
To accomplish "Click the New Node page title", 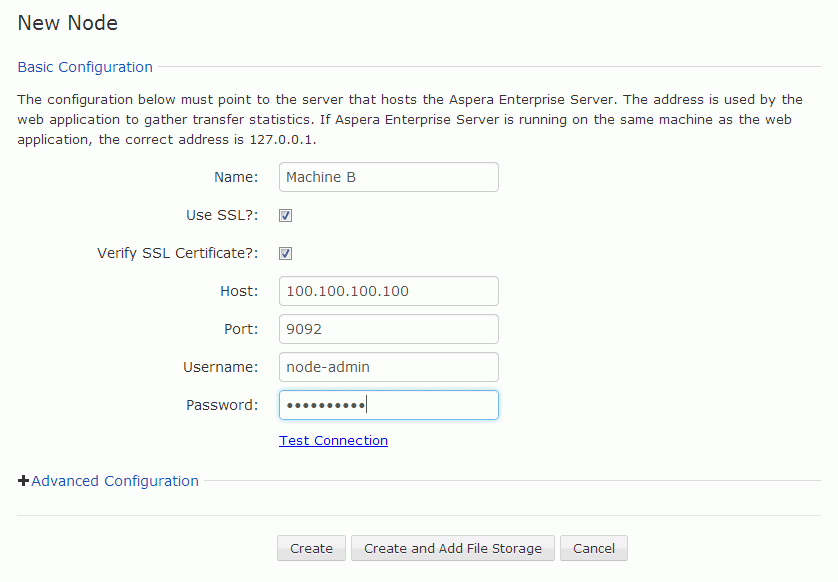I will coord(67,23).
